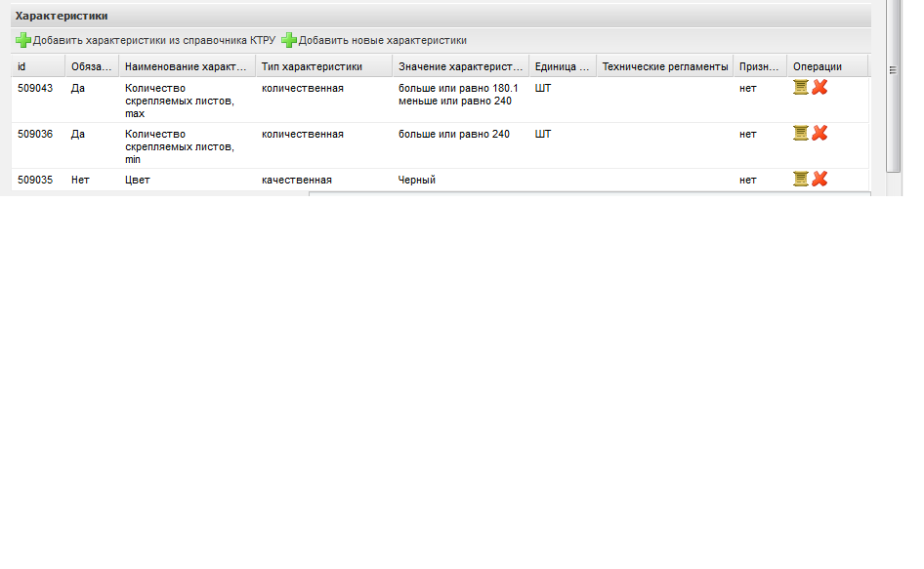Viewport: 924px width, 569px height.
Task: Click the 'Операции' column header
Action: coord(827,66)
